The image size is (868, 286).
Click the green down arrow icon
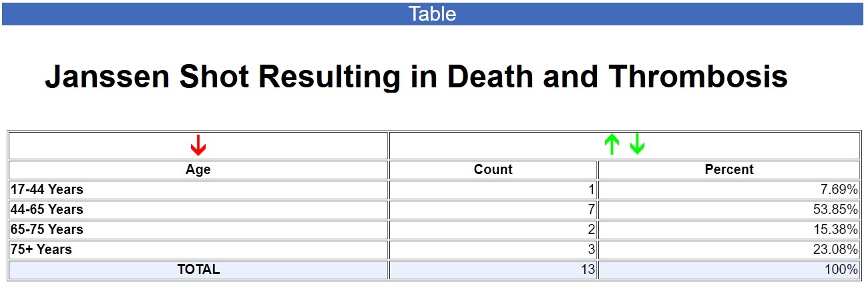(x=637, y=144)
